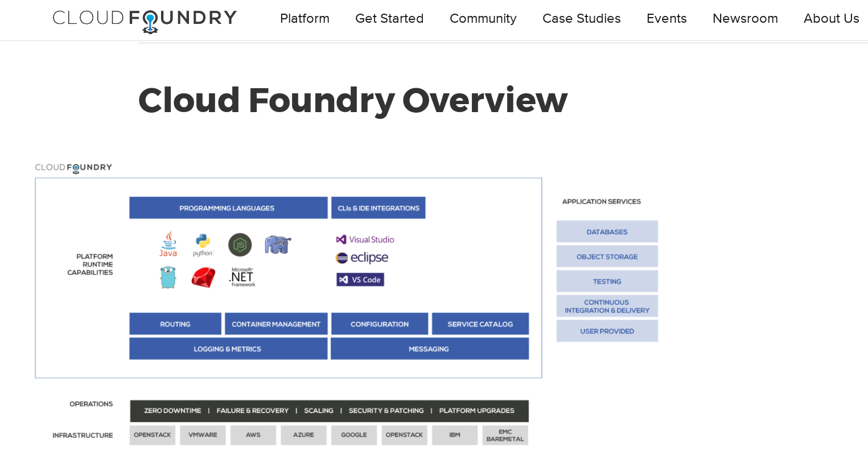This screenshot has height=462, width=868.
Task: Open the Platform menu
Action: [305, 19]
